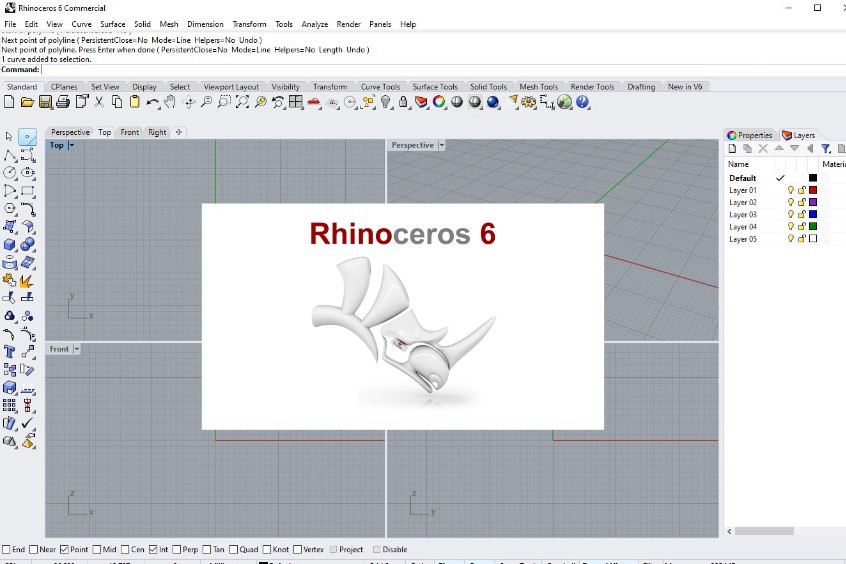Image resolution: width=846 pixels, height=564 pixels.
Task: Enable the Near object snap checkbox
Action: (33, 549)
